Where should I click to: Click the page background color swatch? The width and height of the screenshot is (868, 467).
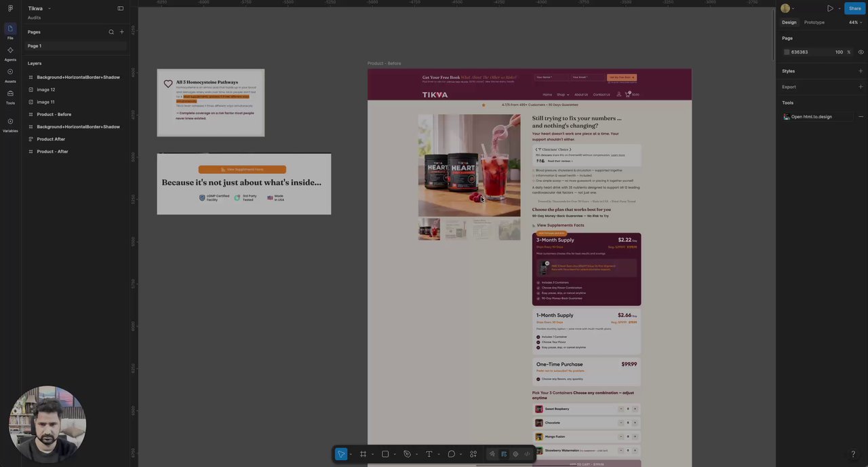tap(787, 52)
